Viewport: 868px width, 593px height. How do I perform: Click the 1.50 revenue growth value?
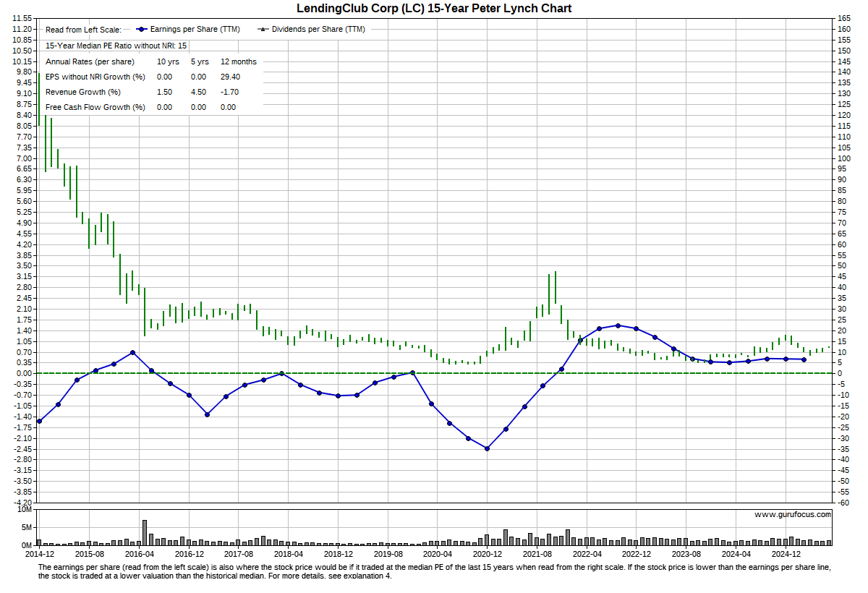pos(165,92)
